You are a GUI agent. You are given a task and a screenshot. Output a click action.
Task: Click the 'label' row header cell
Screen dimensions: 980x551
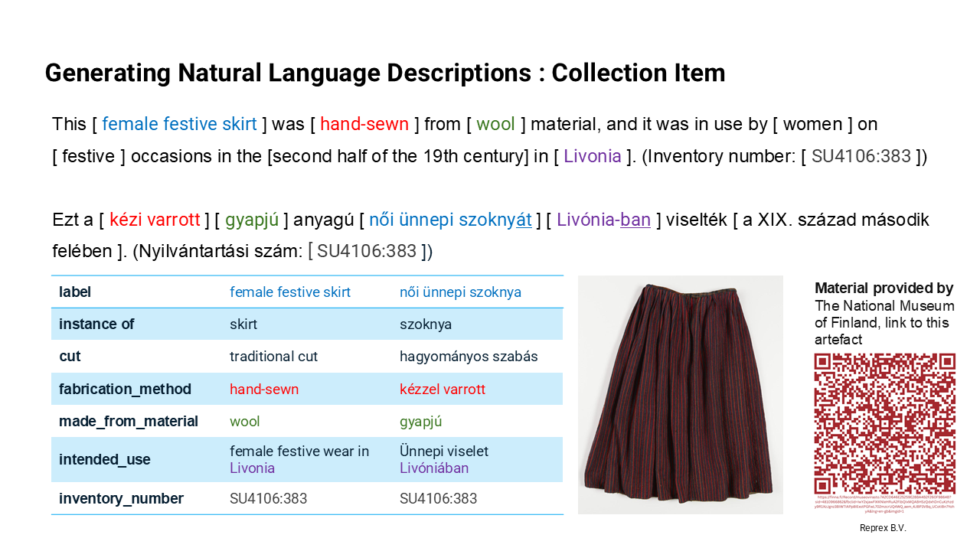tap(136, 292)
